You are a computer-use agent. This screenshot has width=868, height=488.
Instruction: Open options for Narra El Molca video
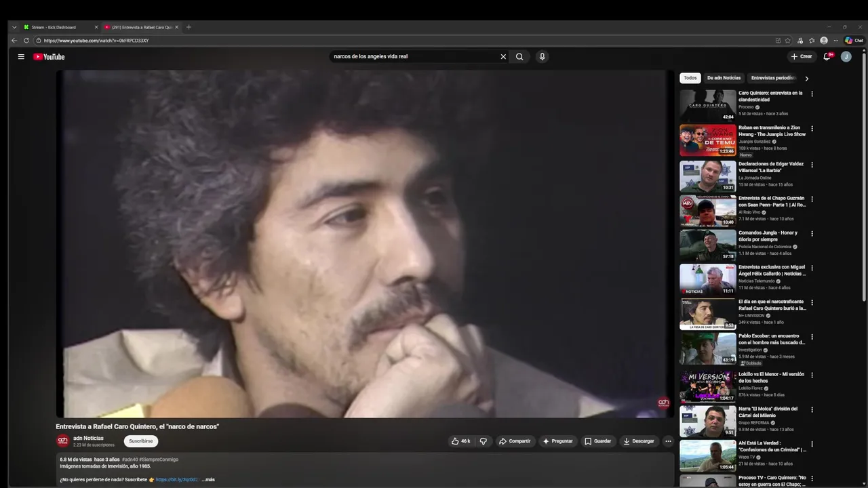[812, 409]
